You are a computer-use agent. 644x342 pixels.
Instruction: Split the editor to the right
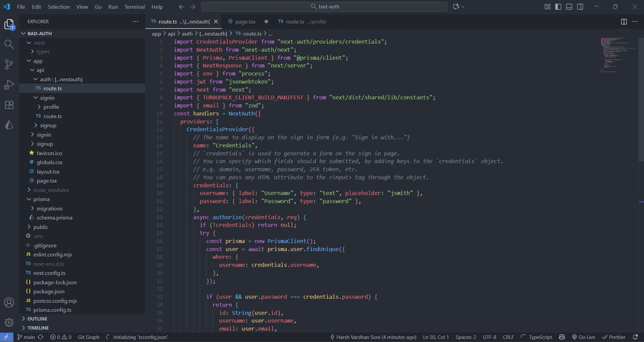click(624, 21)
